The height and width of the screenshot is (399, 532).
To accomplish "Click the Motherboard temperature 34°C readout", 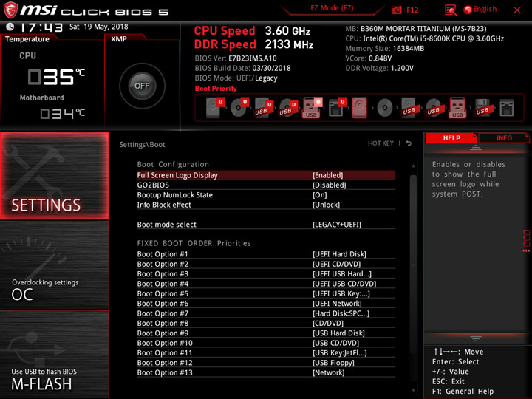I will tap(62, 113).
